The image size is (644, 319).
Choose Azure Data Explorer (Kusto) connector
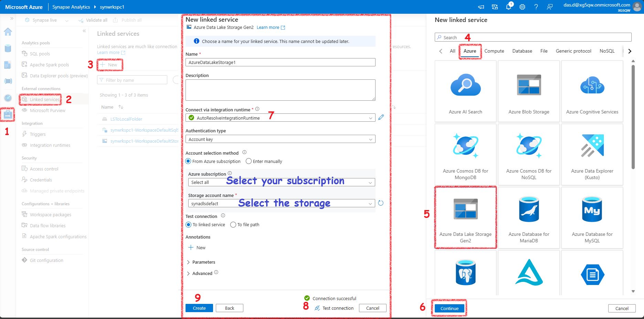click(592, 154)
